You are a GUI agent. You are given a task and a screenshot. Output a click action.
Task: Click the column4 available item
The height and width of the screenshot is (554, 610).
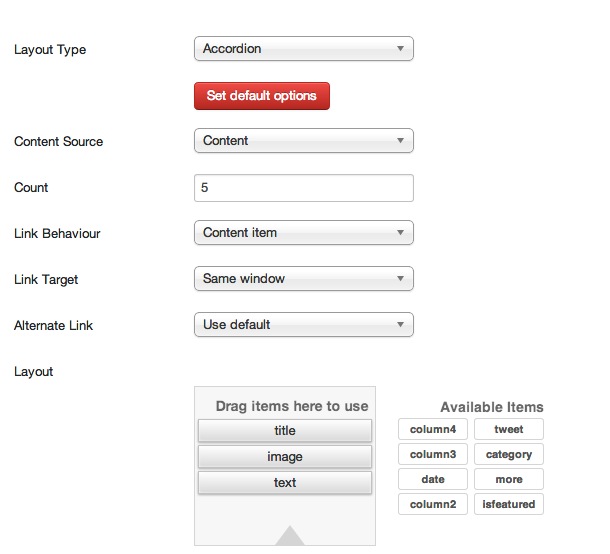(433, 429)
